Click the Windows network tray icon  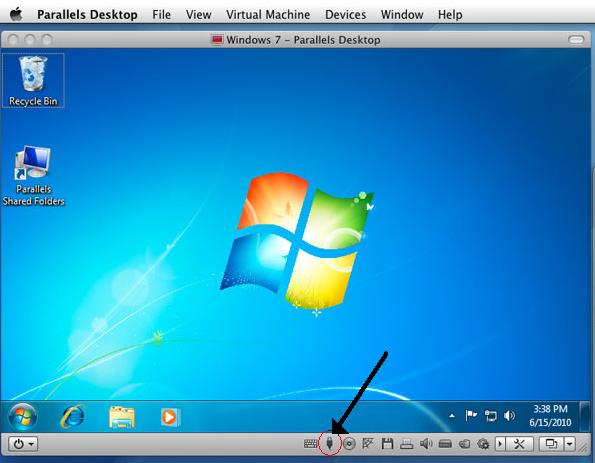[x=490, y=416]
